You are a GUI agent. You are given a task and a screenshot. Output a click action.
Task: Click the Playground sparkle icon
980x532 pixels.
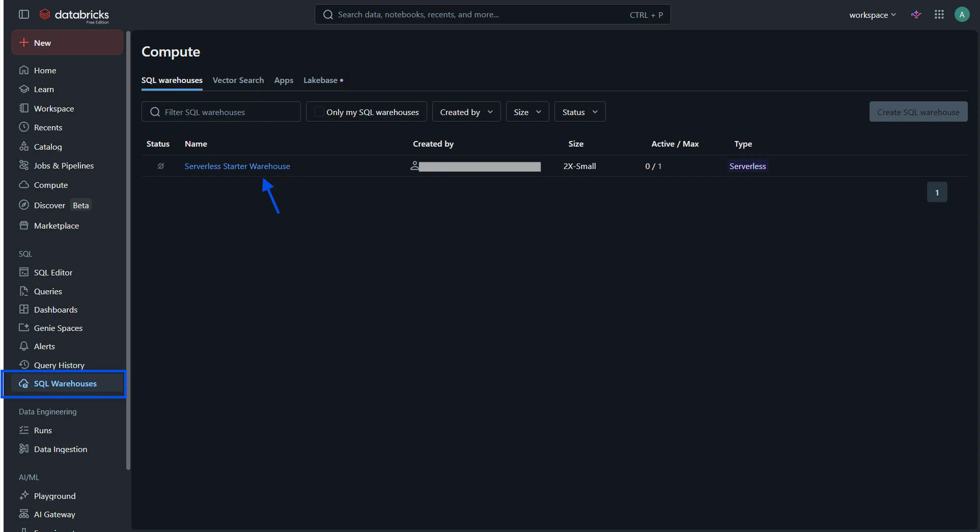click(24, 495)
